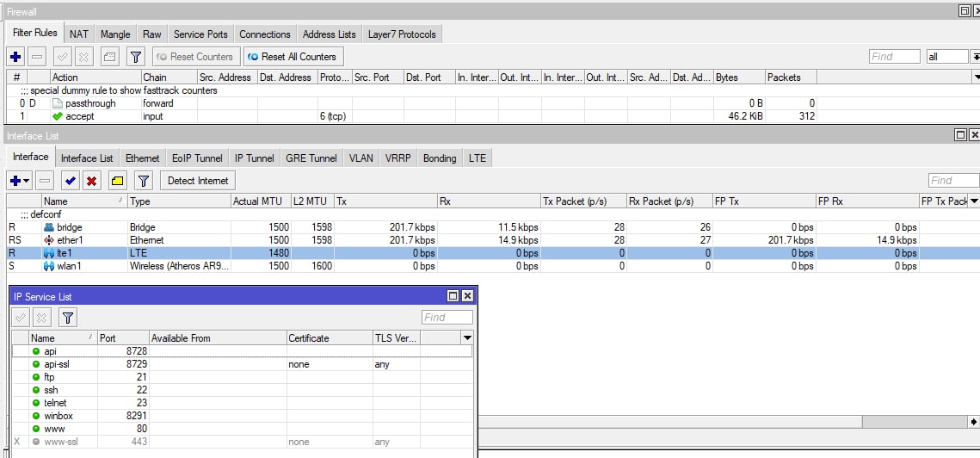
Task: Click the green status dot for the ssh service
Action: coord(36,390)
